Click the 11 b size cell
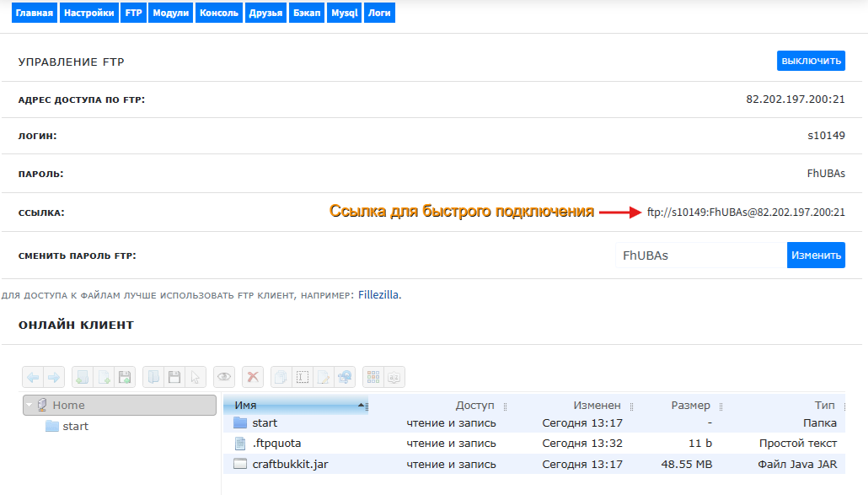The height and width of the screenshot is (495, 868). coord(700,443)
